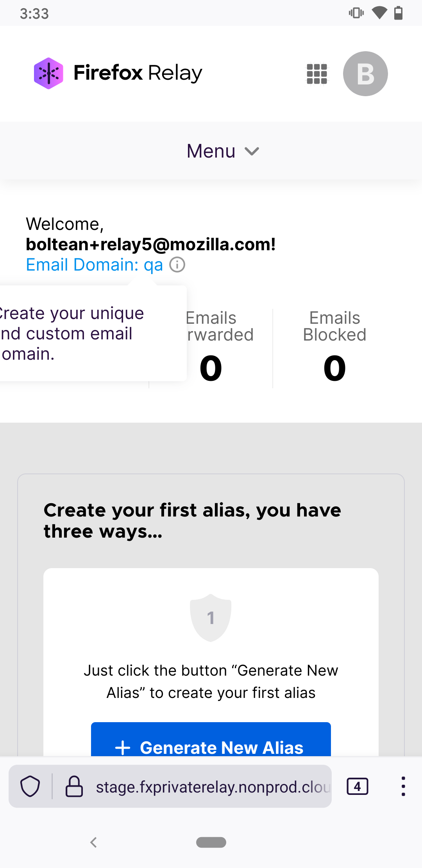Click the shield icon labeled 1
Viewport: 422px width, 868px height.
(x=211, y=617)
